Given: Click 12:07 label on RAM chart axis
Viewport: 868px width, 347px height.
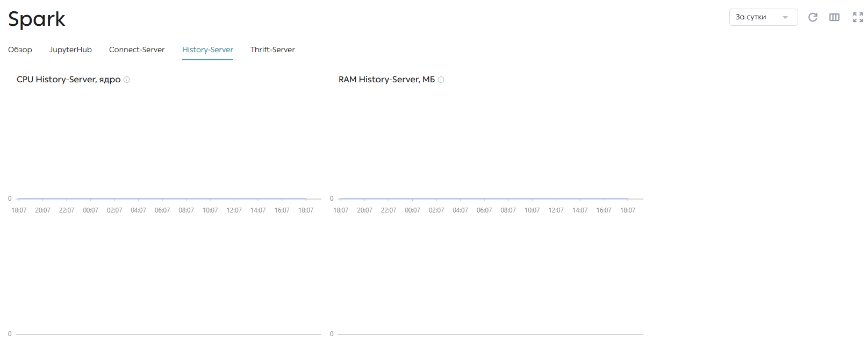Looking at the screenshot, I should 556,210.
